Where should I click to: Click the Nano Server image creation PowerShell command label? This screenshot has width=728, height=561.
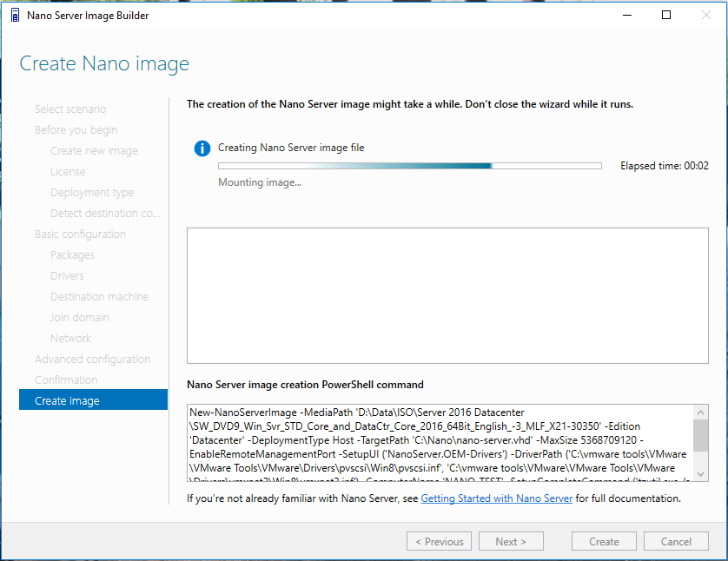305,385
